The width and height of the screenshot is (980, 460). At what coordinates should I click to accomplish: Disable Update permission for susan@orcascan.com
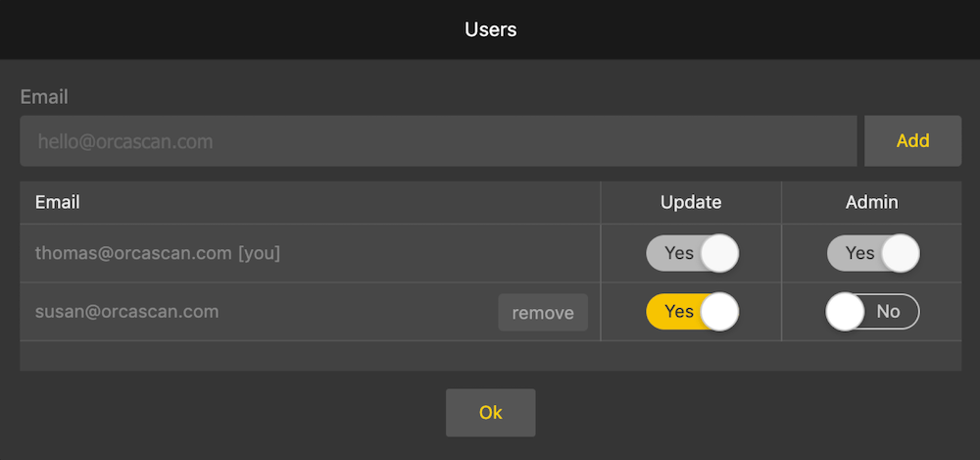point(691,312)
